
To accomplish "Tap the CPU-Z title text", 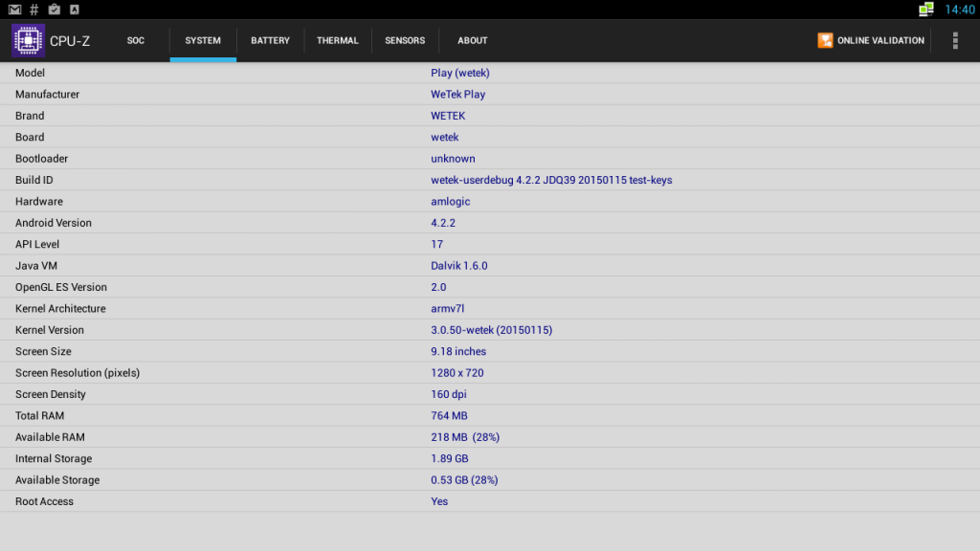I will (70, 41).
